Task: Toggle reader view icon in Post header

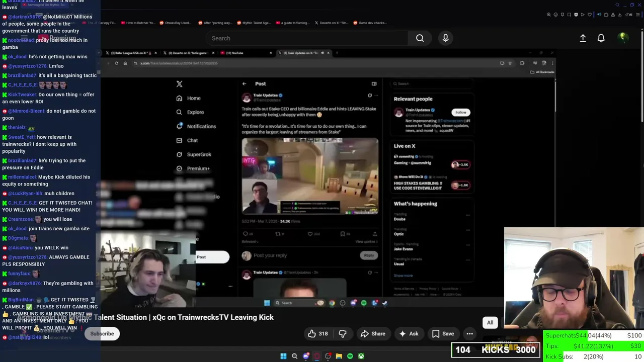Action: coord(374,84)
